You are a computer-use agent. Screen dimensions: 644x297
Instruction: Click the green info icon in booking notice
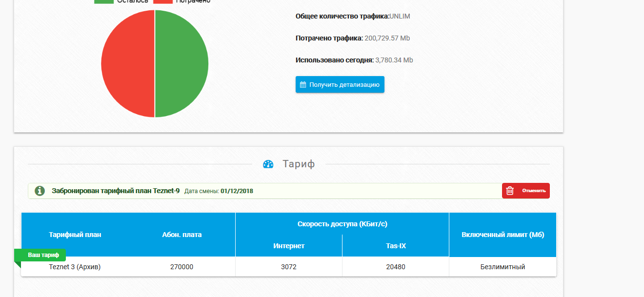[x=40, y=191]
